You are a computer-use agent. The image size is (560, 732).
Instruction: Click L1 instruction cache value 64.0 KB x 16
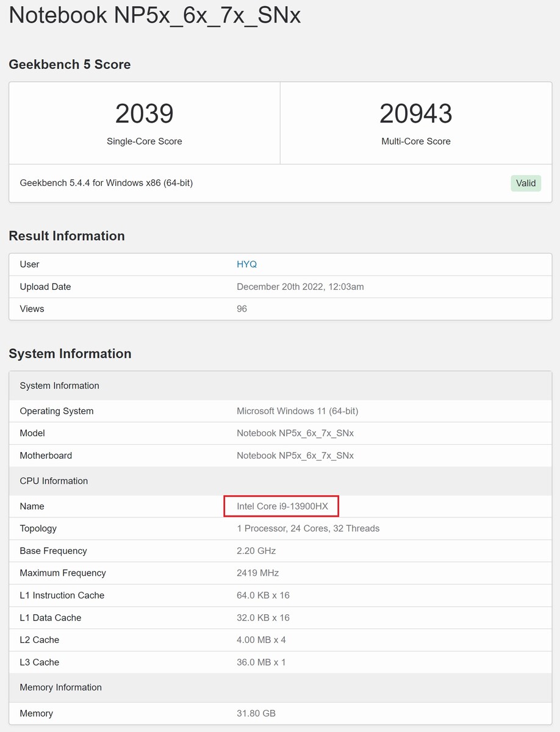coord(263,595)
